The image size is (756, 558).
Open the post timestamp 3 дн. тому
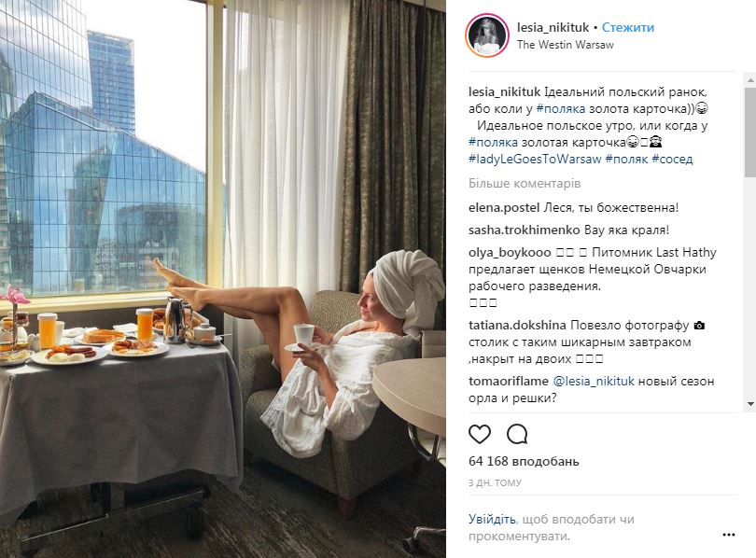click(495, 482)
